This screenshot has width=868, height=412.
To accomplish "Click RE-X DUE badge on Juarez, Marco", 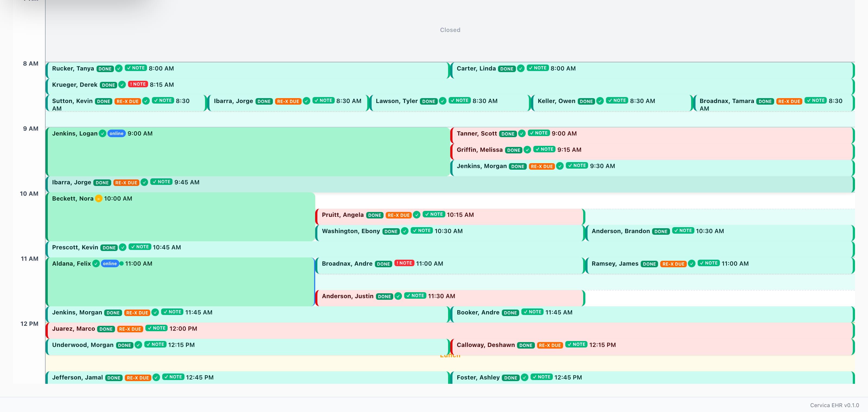I will [x=130, y=329].
